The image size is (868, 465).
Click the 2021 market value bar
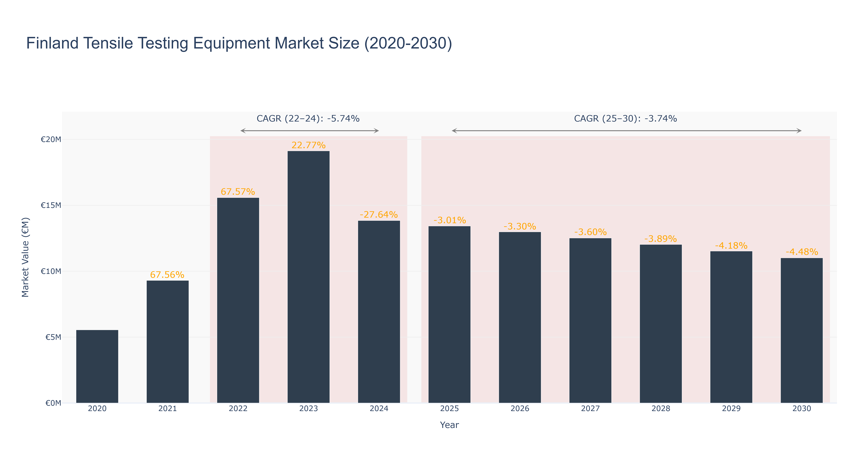pyautogui.click(x=167, y=342)
